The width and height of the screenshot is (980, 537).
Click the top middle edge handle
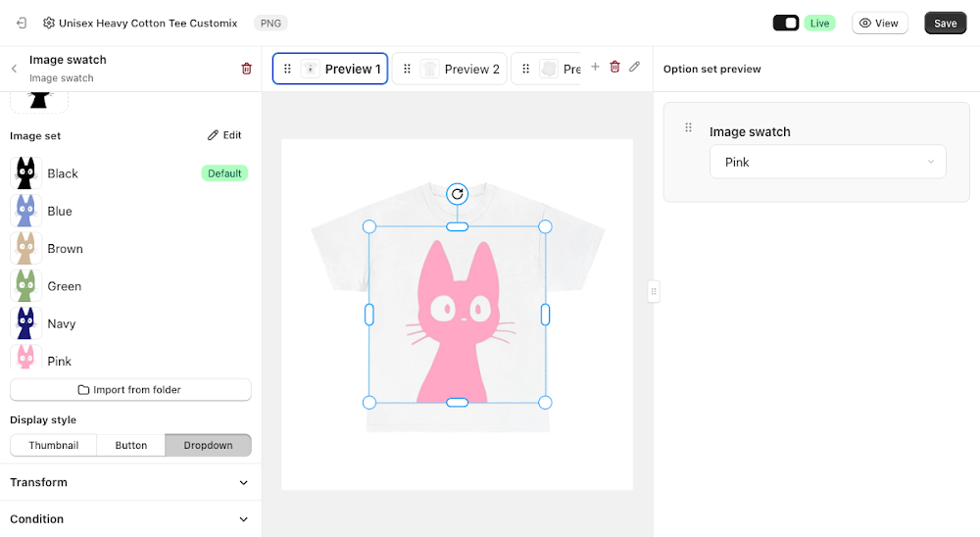click(458, 227)
